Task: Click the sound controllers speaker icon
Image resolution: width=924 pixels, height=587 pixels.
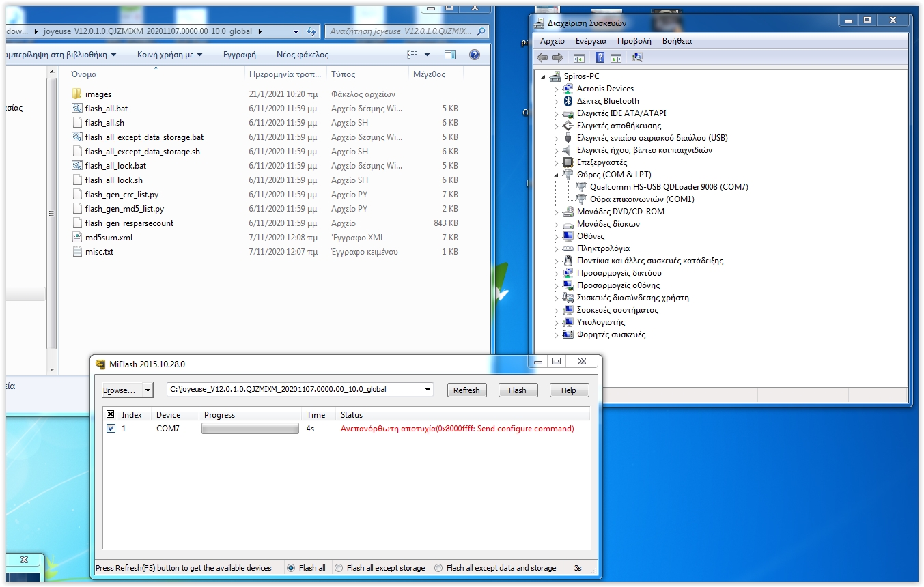Action: point(568,150)
